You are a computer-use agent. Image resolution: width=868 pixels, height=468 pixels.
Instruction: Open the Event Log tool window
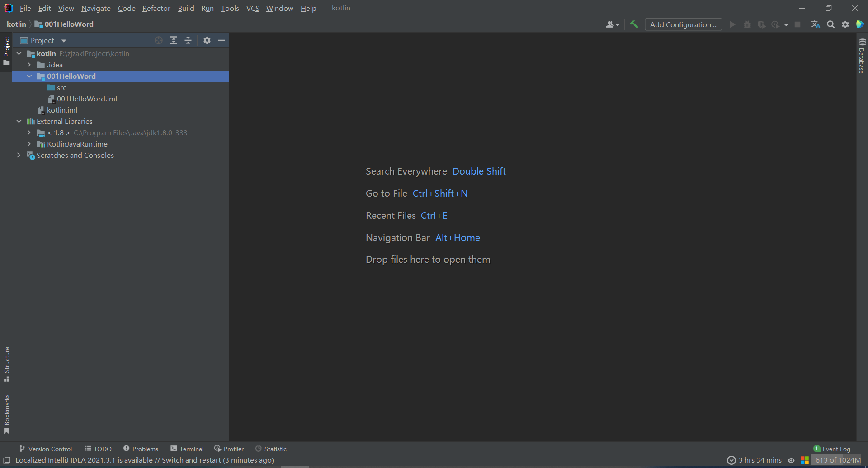point(832,449)
